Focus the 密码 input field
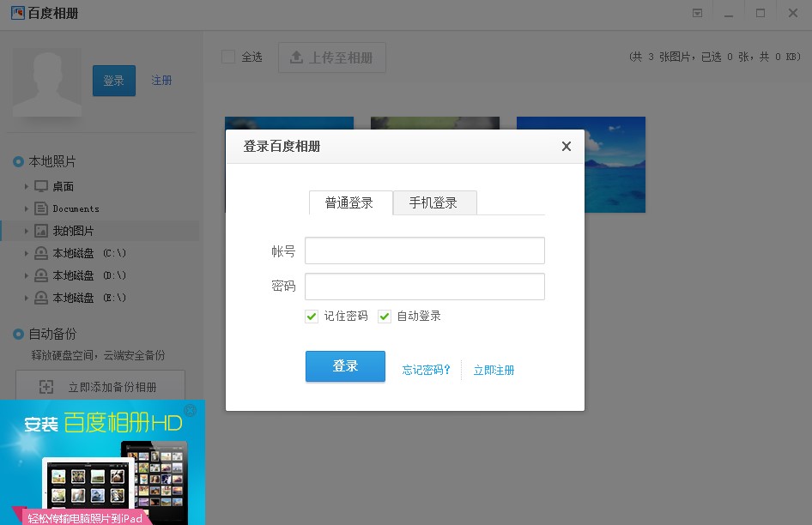Image resolution: width=812 pixels, height=525 pixels. pos(425,287)
